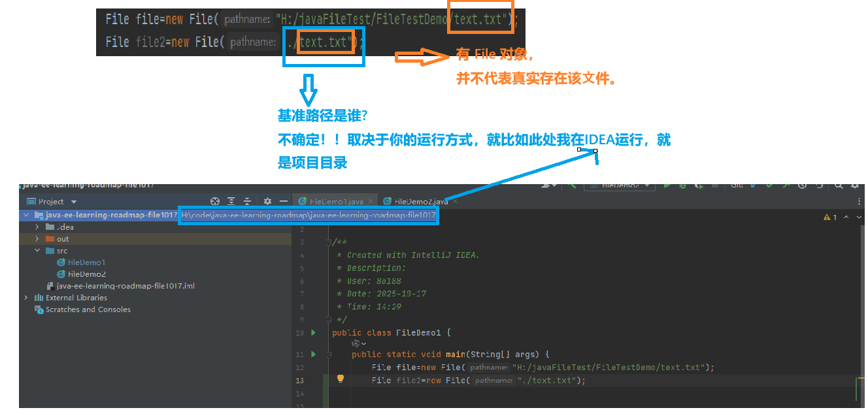Expand the .idea folder
This screenshot has width=868, height=410.
click(x=37, y=227)
